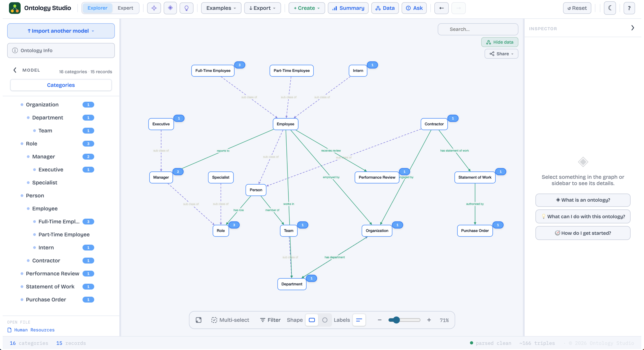Click in the Search input field

478,29
